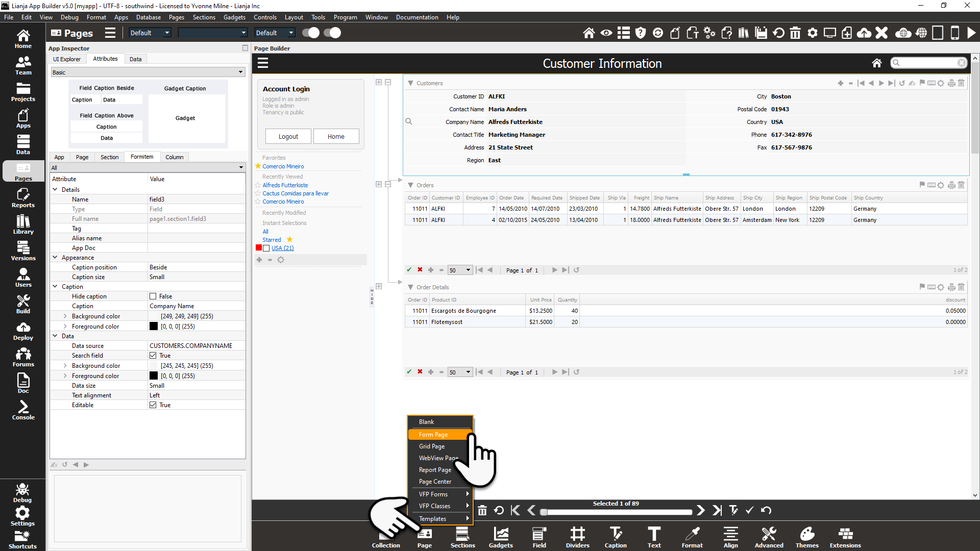This screenshot has height=551, width=980.
Task: Select Grid Page from popup menu
Action: [x=432, y=446]
